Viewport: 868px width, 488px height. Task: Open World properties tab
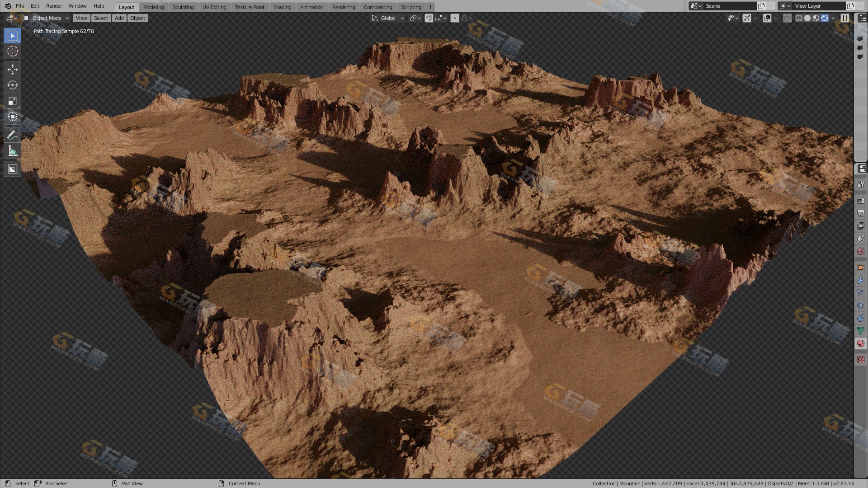861,251
